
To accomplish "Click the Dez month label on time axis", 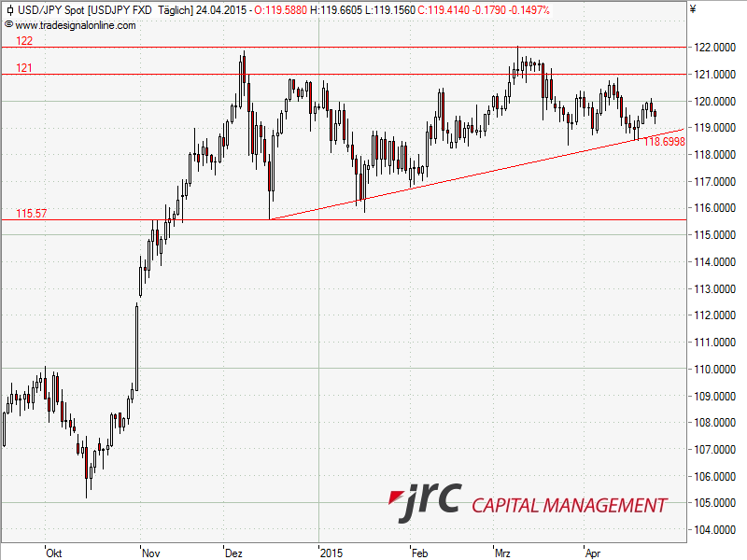I will pos(233,553).
